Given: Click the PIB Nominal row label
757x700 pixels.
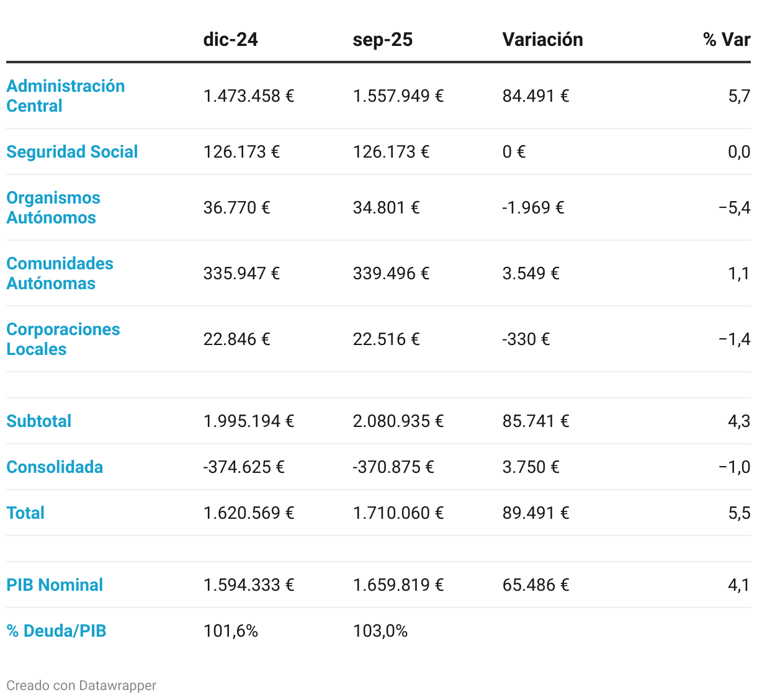Looking at the screenshot, I should point(55,585).
